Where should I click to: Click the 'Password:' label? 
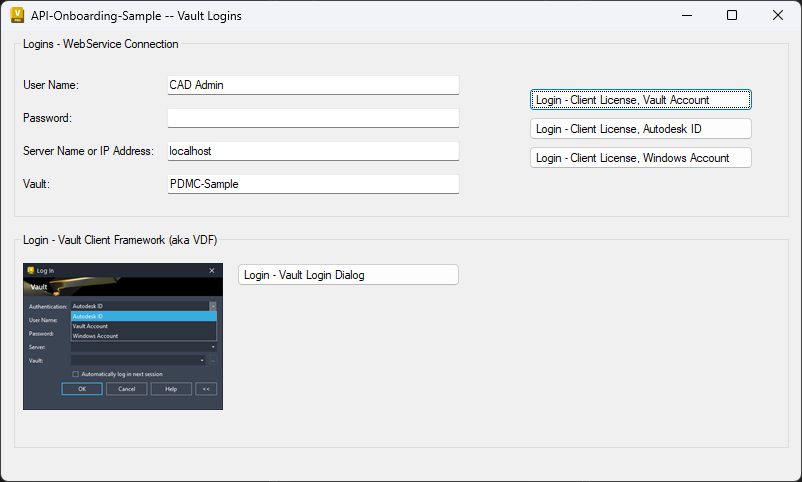point(47,118)
